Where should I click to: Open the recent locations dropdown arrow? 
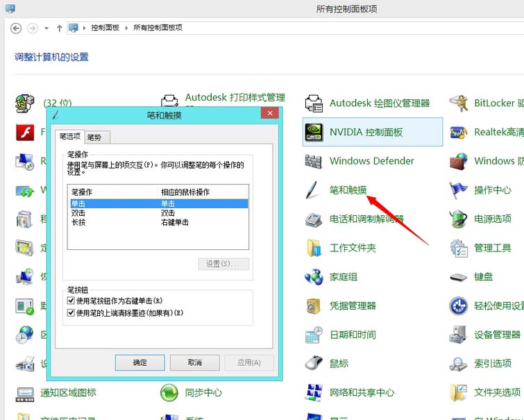[47, 28]
